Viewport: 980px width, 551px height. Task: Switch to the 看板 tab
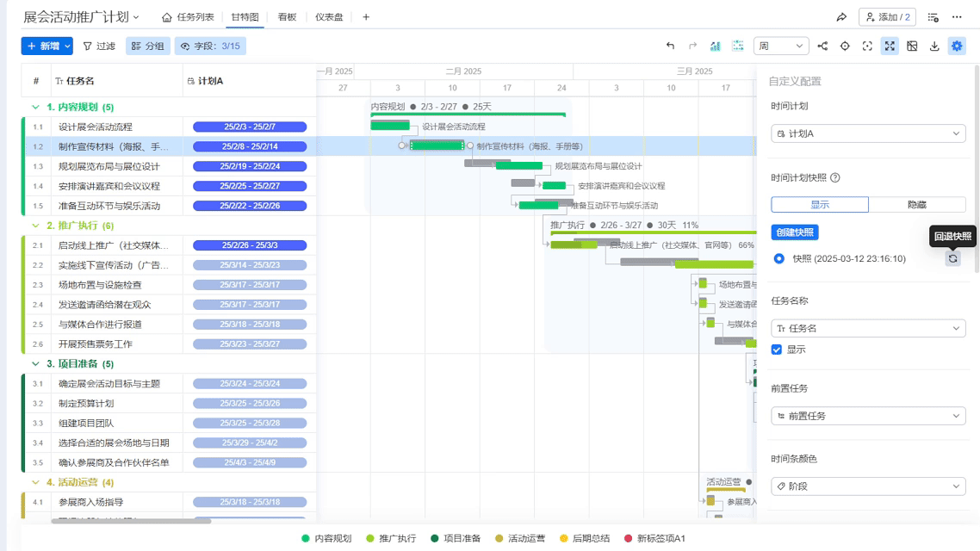click(x=287, y=17)
